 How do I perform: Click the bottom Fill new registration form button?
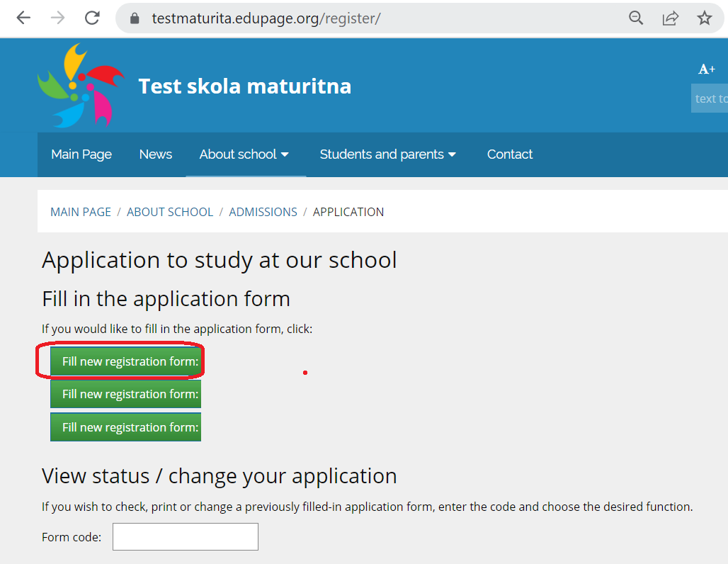pos(125,427)
